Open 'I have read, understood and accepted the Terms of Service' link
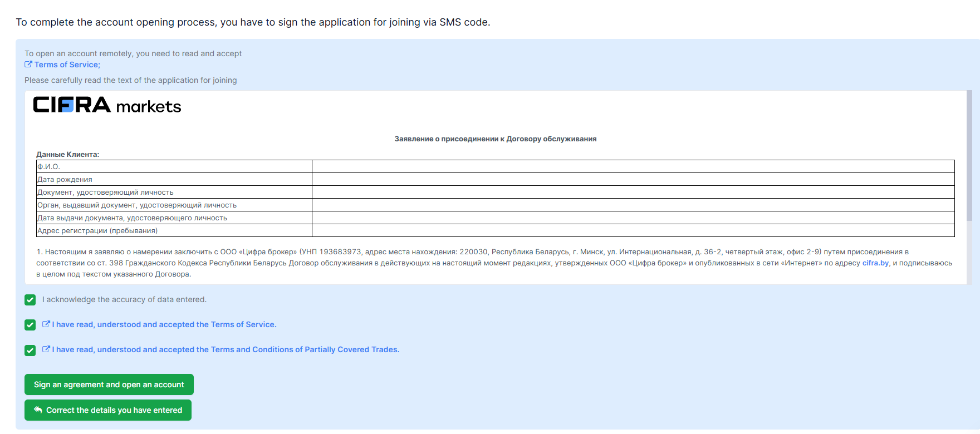 [164, 324]
